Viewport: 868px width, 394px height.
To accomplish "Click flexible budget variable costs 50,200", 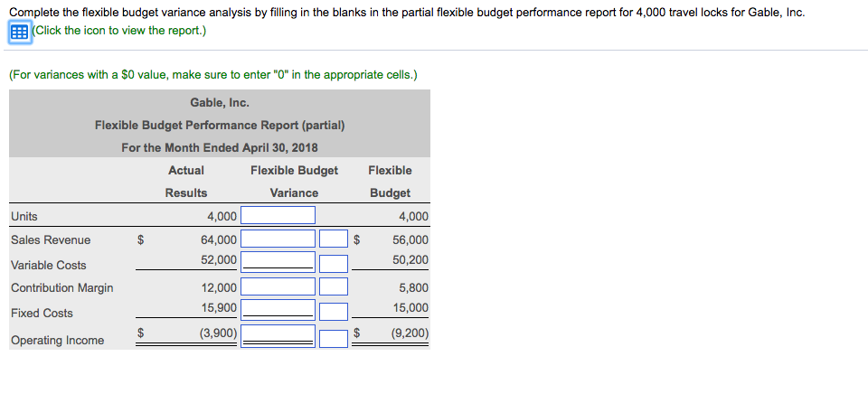I will (410, 259).
